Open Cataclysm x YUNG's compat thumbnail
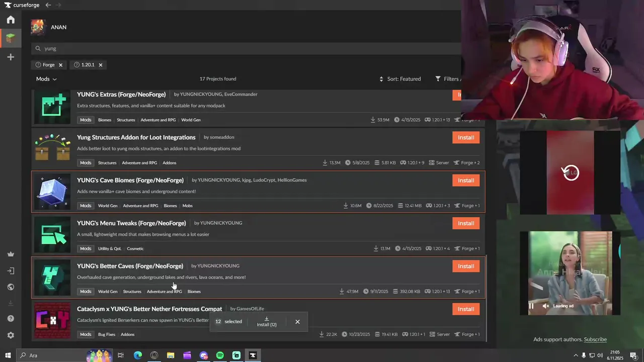 (52, 320)
